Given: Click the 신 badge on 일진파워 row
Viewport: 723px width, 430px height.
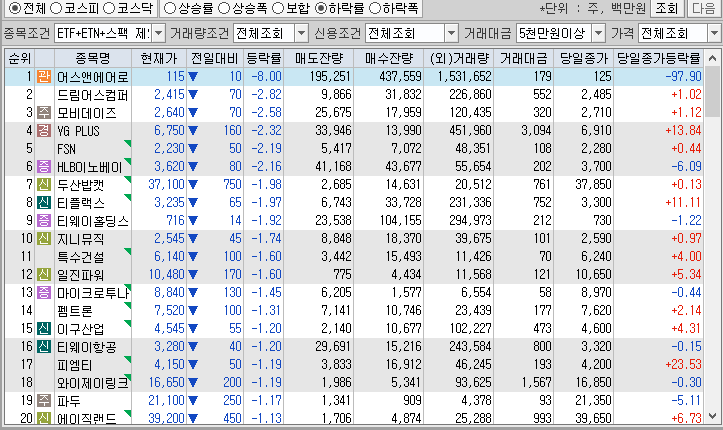Looking at the screenshot, I should point(44,274).
